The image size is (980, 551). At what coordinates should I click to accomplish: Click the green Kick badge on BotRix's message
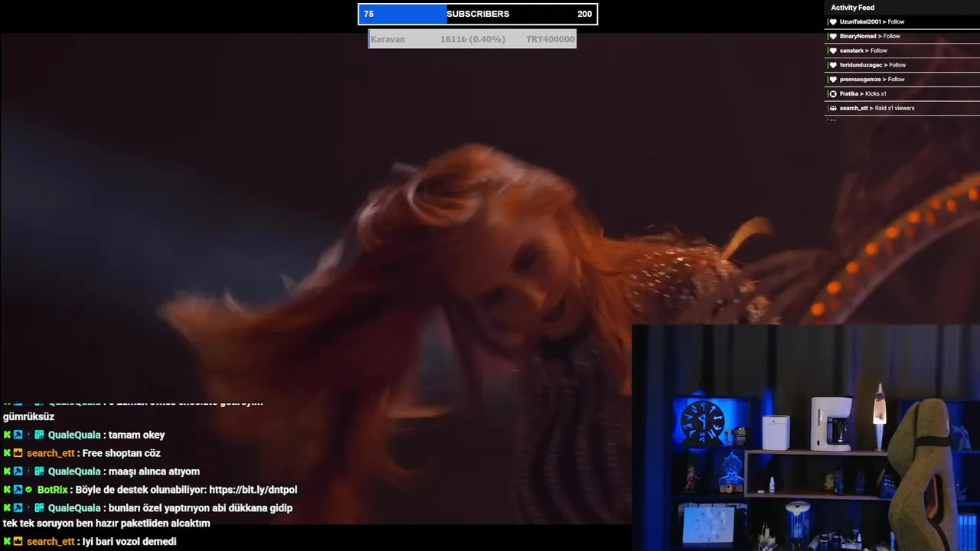(7, 490)
